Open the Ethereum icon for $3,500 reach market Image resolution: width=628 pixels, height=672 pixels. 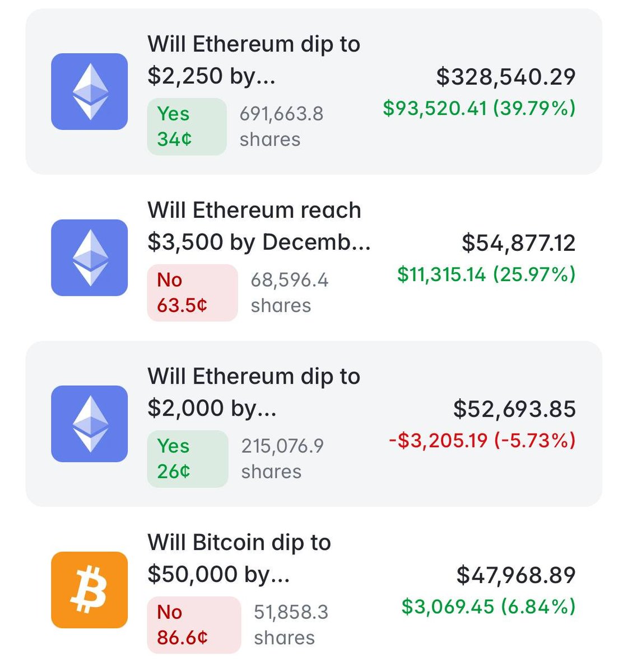pyautogui.click(x=89, y=258)
